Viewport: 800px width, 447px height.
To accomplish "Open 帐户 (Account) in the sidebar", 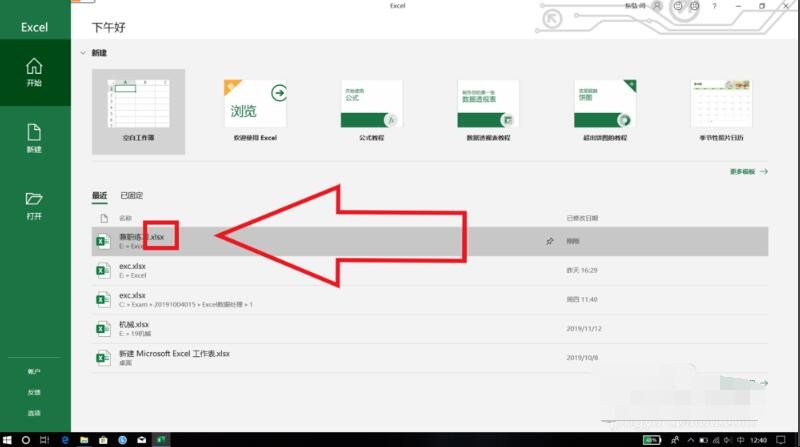I will click(x=34, y=372).
